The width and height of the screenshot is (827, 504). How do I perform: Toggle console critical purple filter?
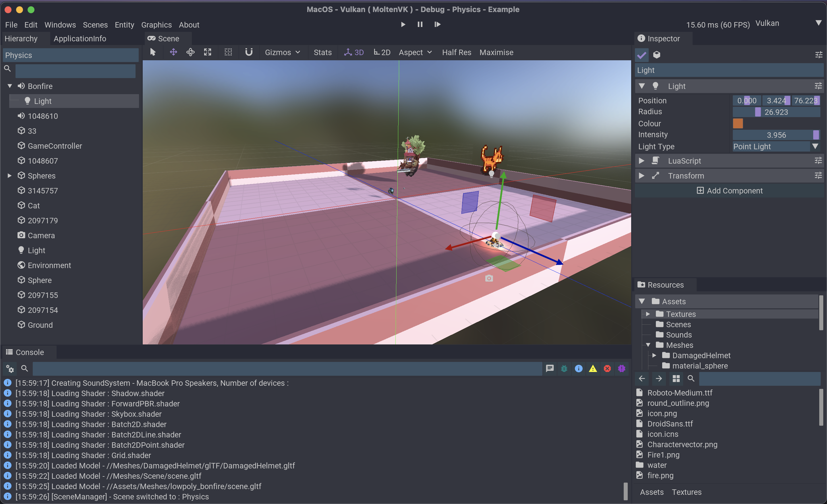tap(622, 369)
